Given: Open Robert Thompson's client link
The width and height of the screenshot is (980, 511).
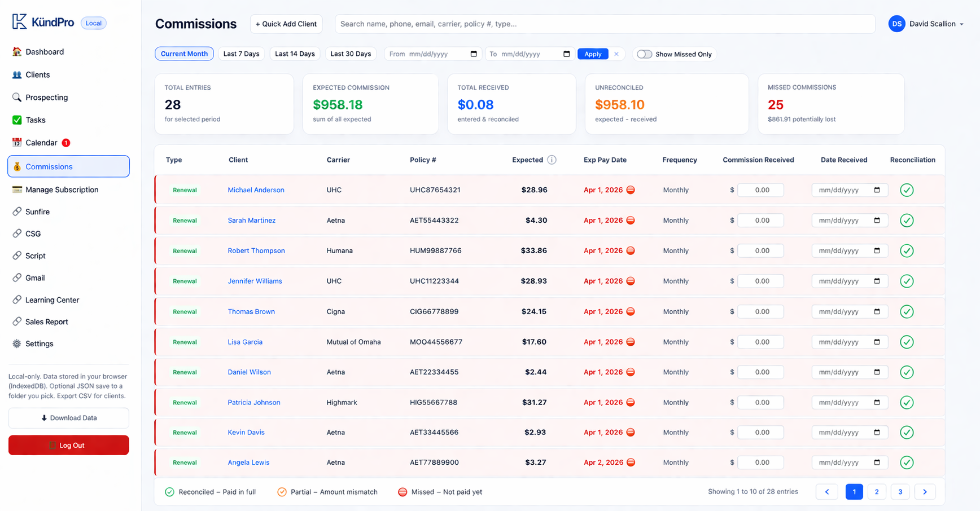Looking at the screenshot, I should point(256,251).
